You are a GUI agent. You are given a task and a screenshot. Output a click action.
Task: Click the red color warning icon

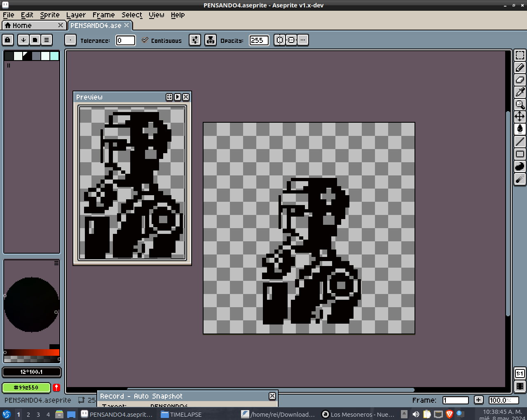[x=56, y=387]
